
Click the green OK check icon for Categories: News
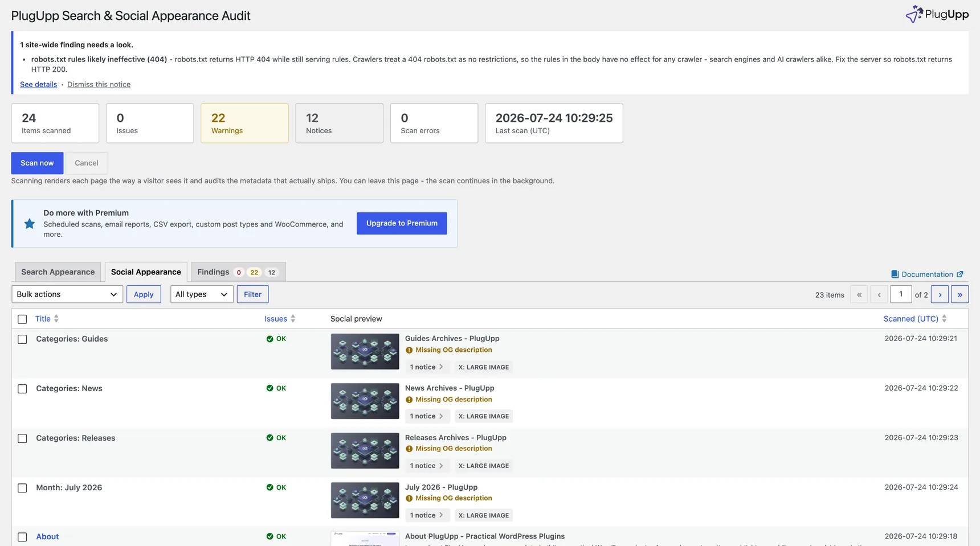(x=270, y=388)
